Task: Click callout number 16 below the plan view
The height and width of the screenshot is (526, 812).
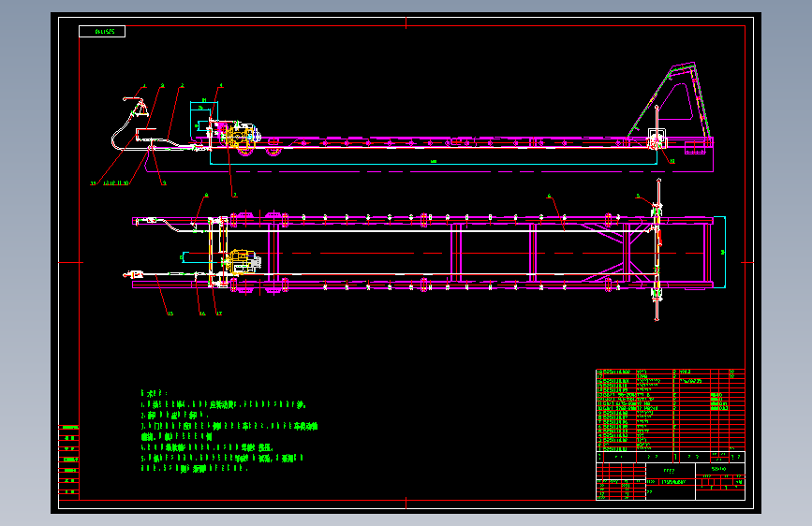Action: (202, 314)
